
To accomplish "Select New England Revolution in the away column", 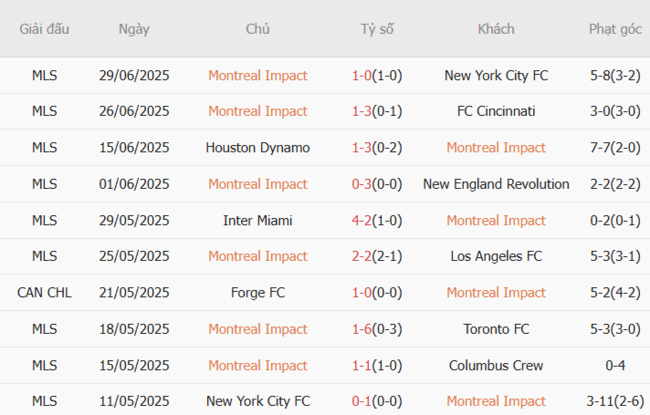I will (496, 184).
